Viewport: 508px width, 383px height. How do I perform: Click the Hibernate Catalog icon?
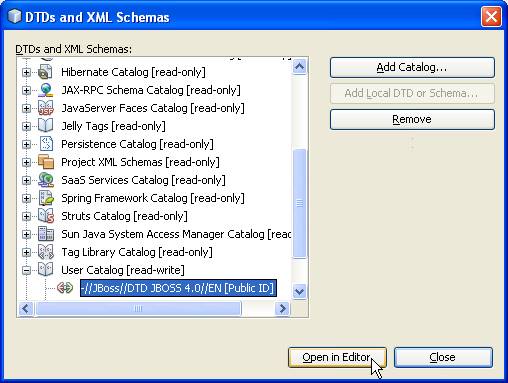tap(46, 72)
